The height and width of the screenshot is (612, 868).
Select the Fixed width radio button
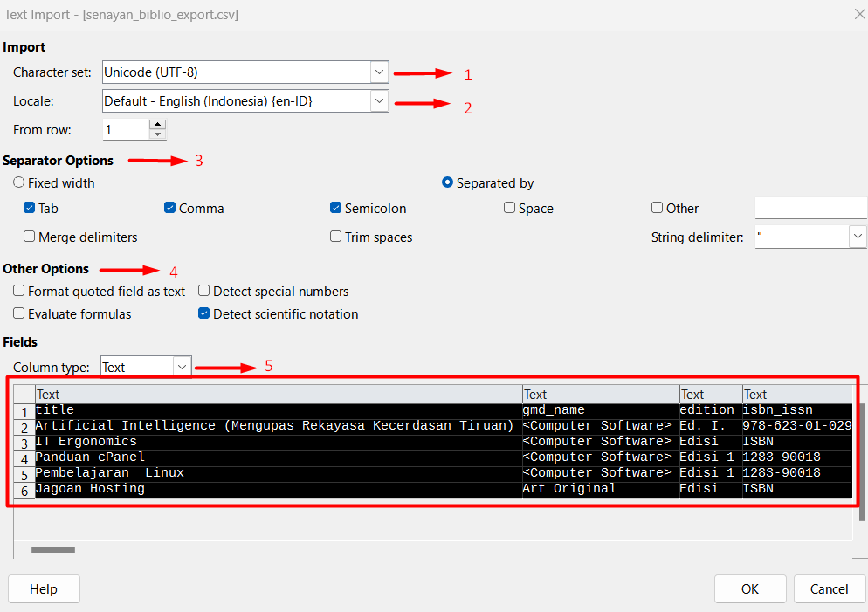[18, 182]
